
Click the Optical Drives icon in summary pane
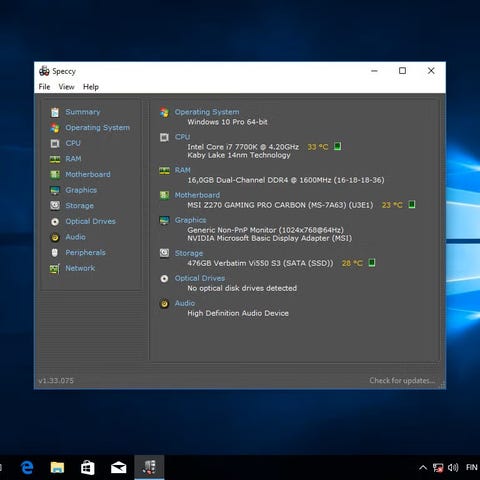point(164,279)
